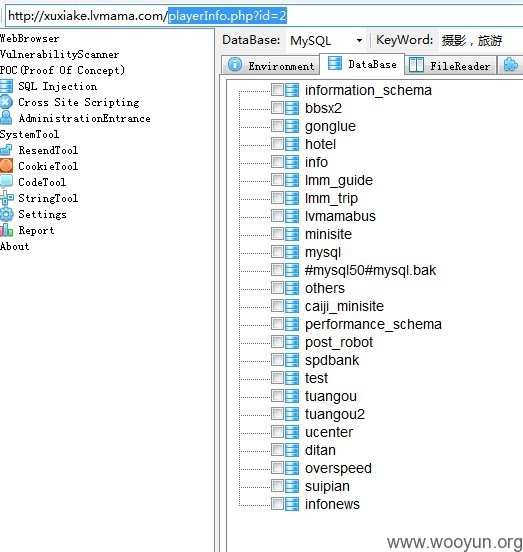523x552 pixels.
Task: Switch to the FileReader tab
Action: (450, 65)
